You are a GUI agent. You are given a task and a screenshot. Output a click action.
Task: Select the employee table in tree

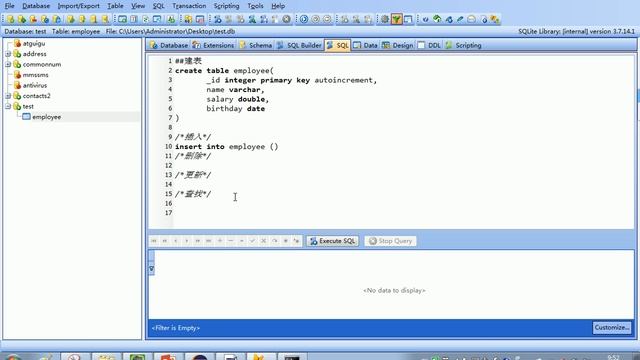pos(47,117)
